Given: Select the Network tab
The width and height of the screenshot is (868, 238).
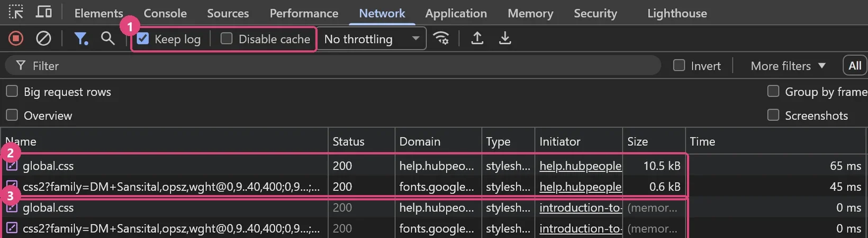Looking at the screenshot, I should [382, 13].
